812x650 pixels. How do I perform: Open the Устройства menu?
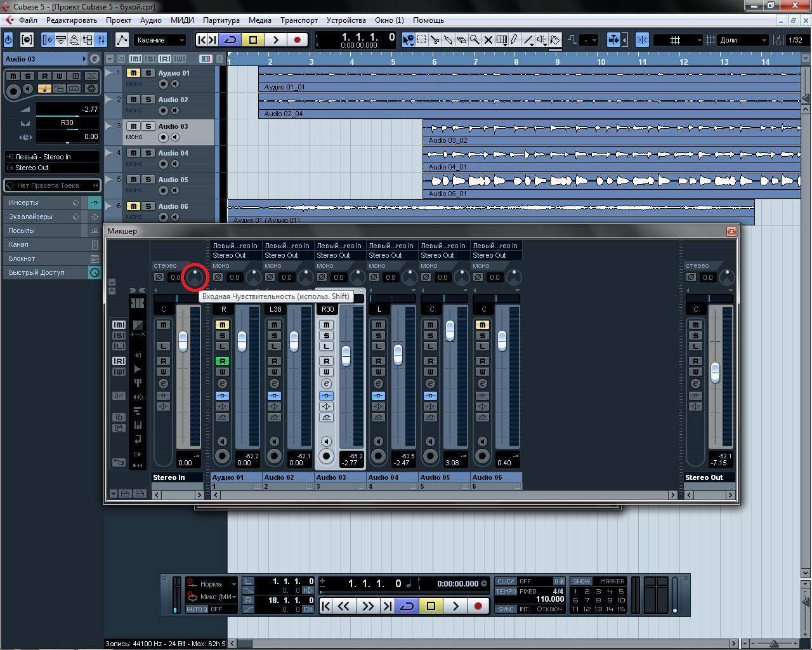click(346, 20)
